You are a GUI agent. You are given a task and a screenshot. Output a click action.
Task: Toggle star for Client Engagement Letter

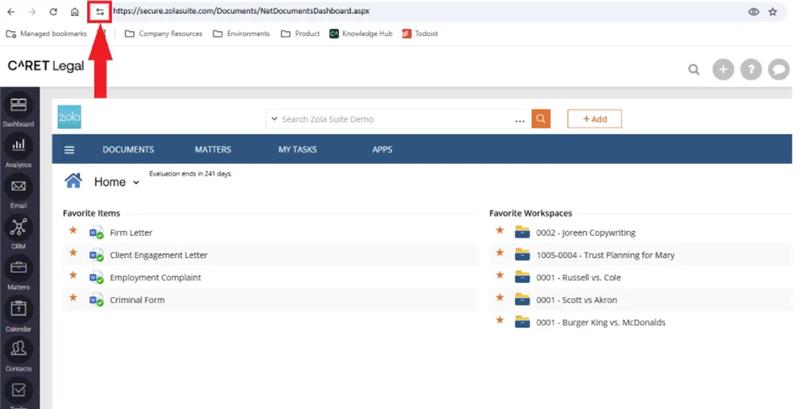coord(73,253)
